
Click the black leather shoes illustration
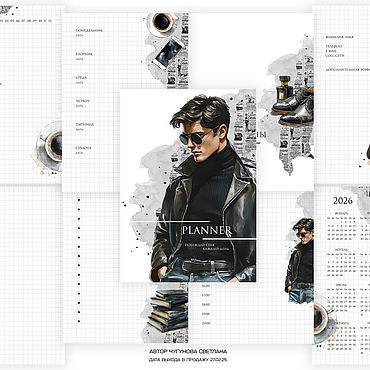[x=293, y=108]
